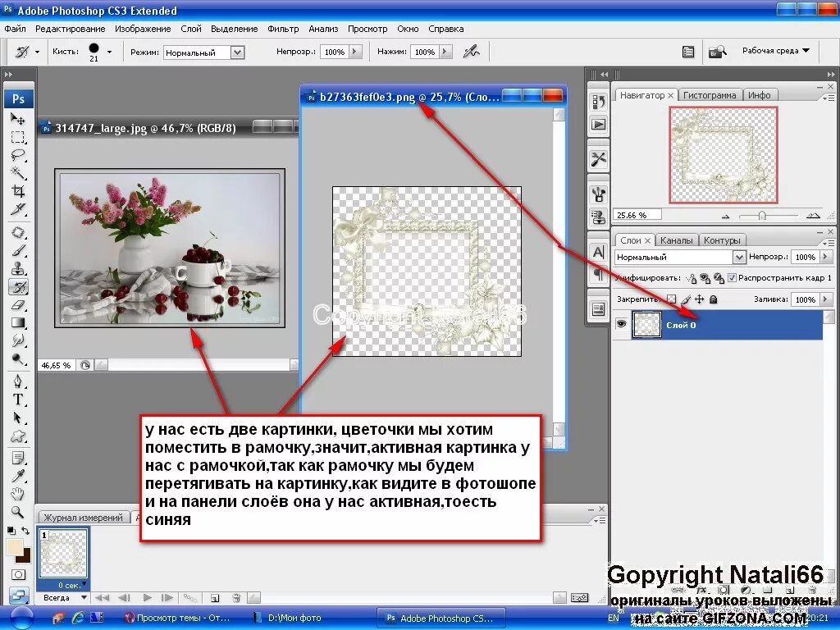Duplicate selected animation frame
The height and width of the screenshot is (630, 840).
pos(215,597)
